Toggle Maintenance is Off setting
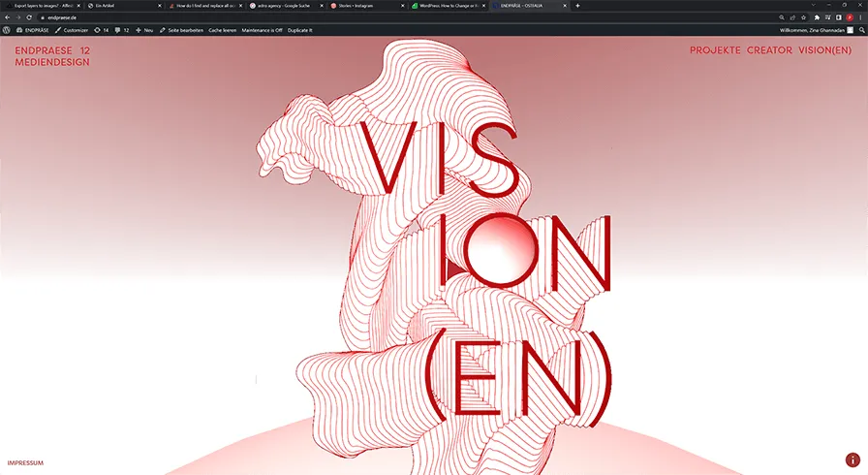The height and width of the screenshot is (475, 868). [262, 30]
